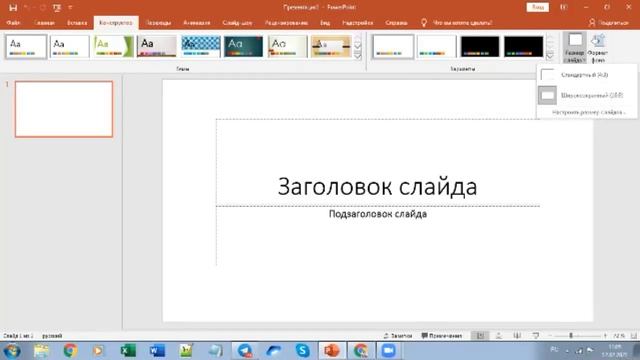The height and width of the screenshot is (360, 640).
Task: Select Широкоэкранный (16:9) slide size
Action: click(587, 95)
